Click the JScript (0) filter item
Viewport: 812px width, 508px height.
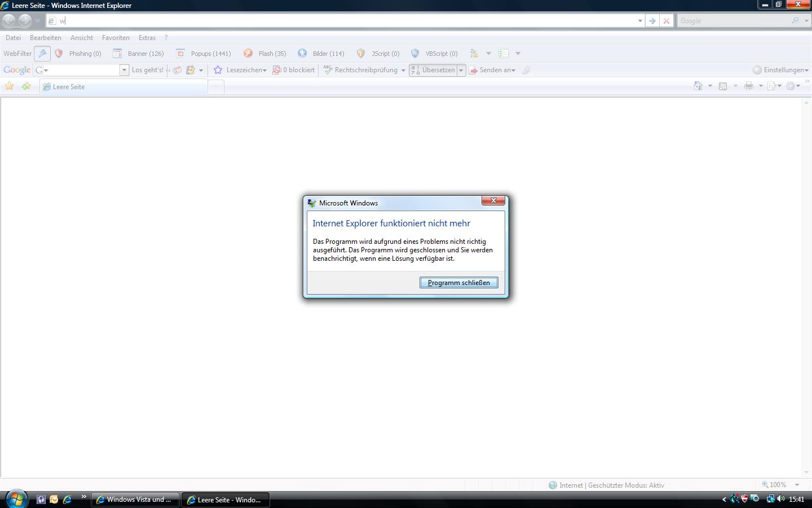pos(378,54)
